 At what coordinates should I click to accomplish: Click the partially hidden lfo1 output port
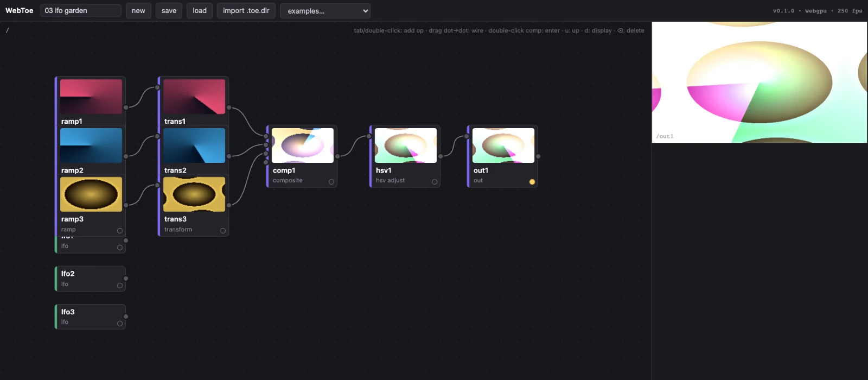126,240
